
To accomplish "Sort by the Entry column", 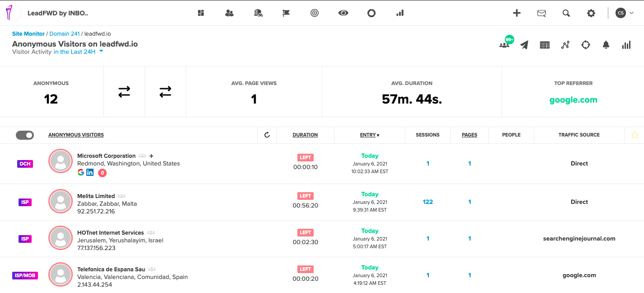I will [370, 135].
